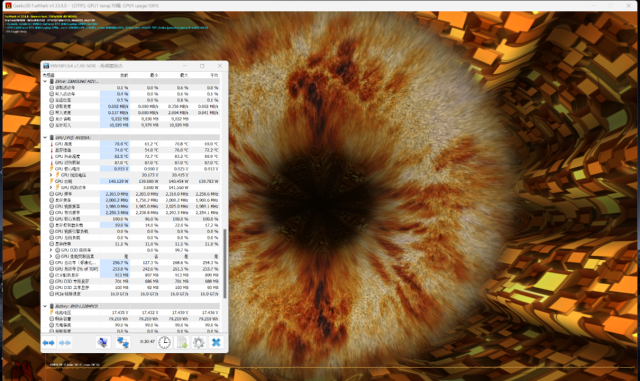Collapse the Battery sensor group
The height and width of the screenshot is (381, 640).
coord(45,306)
